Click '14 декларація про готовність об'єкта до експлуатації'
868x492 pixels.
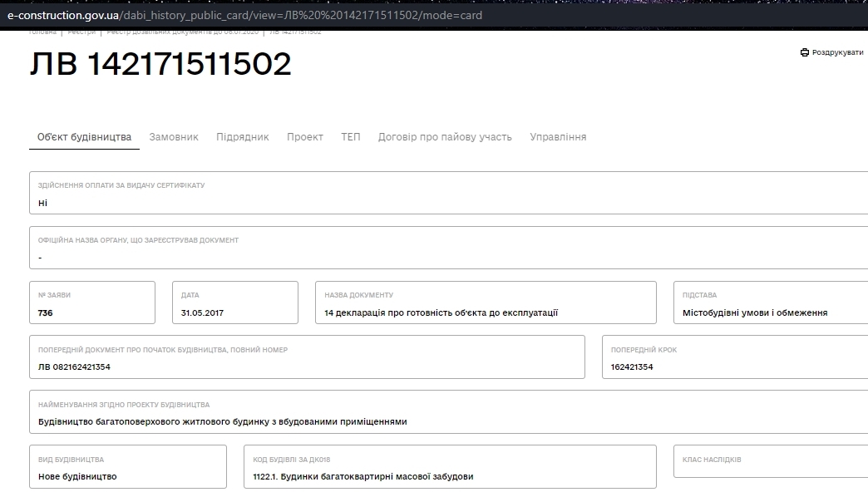[x=441, y=312]
